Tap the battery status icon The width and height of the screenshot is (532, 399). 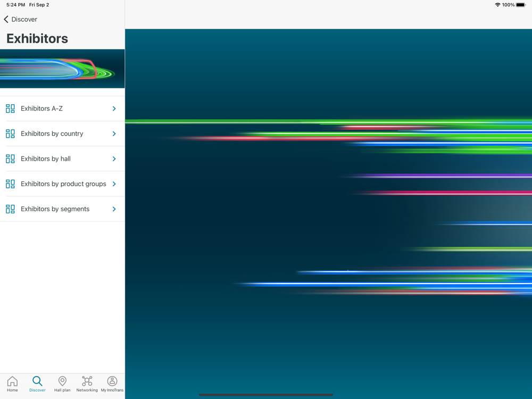click(x=521, y=5)
